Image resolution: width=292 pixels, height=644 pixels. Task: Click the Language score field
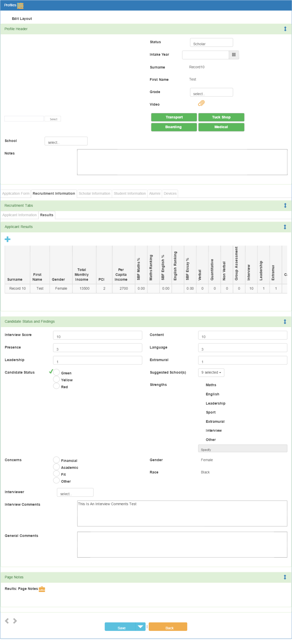click(243, 348)
